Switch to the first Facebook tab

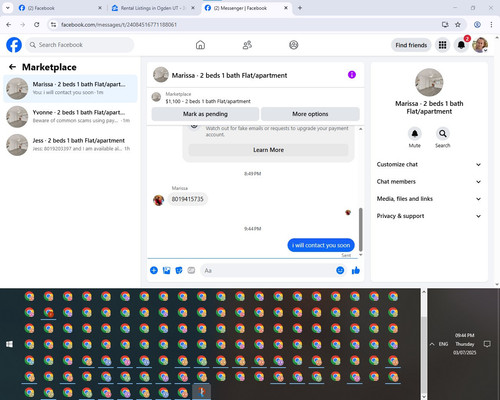tap(60, 8)
